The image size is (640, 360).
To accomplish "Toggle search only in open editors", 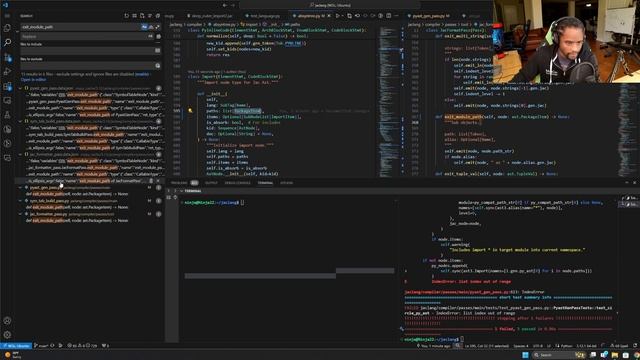I will coord(158,51).
